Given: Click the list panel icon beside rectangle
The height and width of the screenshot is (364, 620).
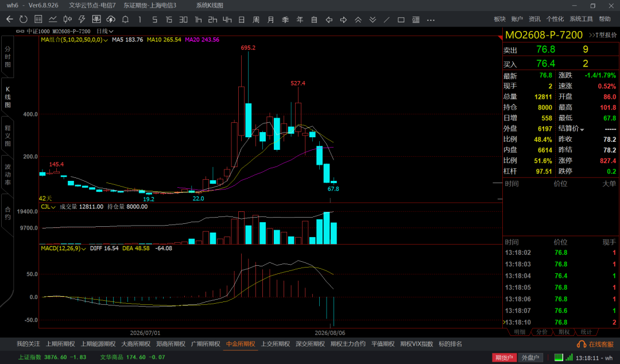Looking at the screenshot, I should 416,20.
